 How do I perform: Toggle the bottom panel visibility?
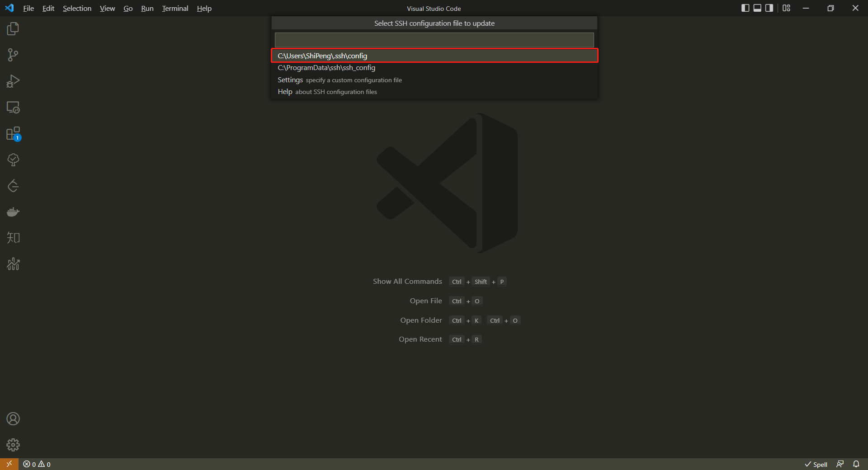click(x=757, y=8)
